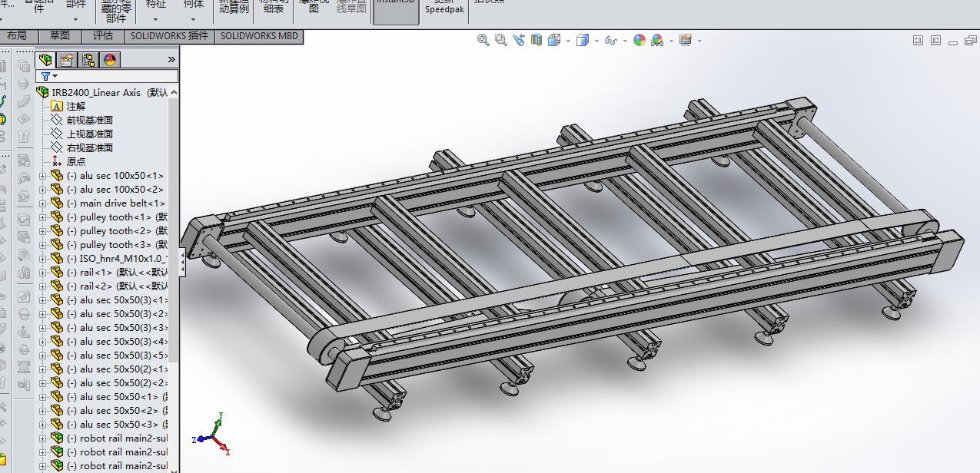Open View Settings dropdown arrow
The image size is (980, 473).
click(x=699, y=41)
